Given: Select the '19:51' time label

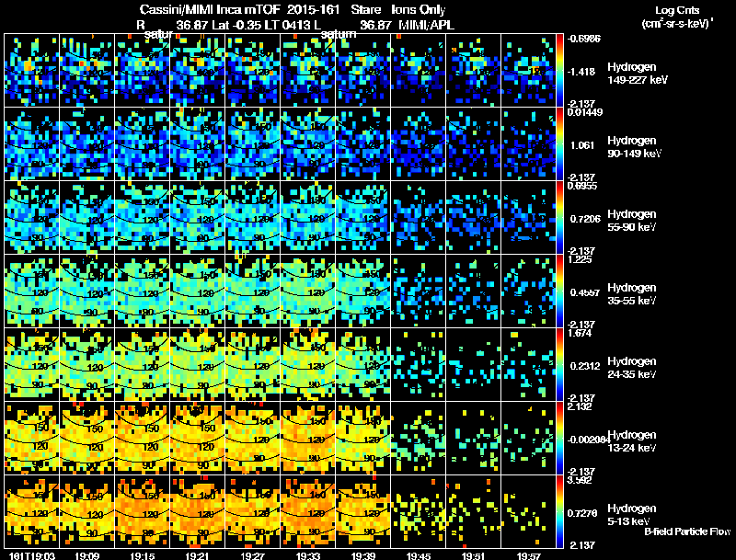Looking at the screenshot, I should (473, 556).
